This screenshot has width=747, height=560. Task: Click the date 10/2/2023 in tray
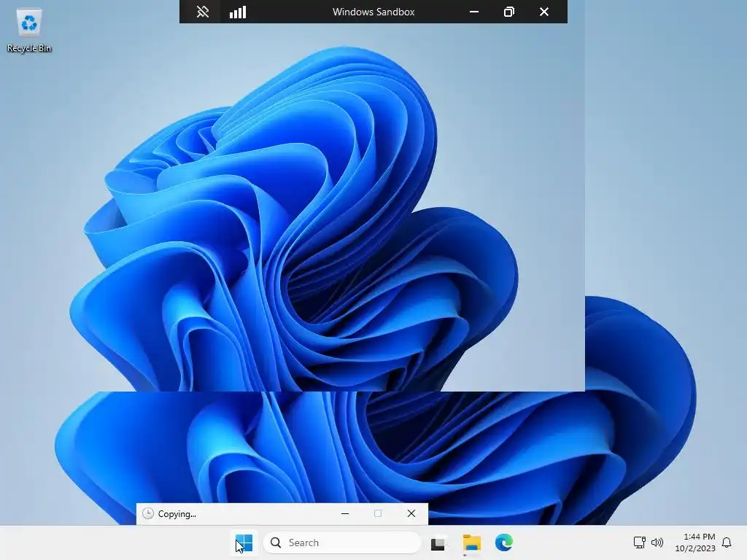(695, 548)
